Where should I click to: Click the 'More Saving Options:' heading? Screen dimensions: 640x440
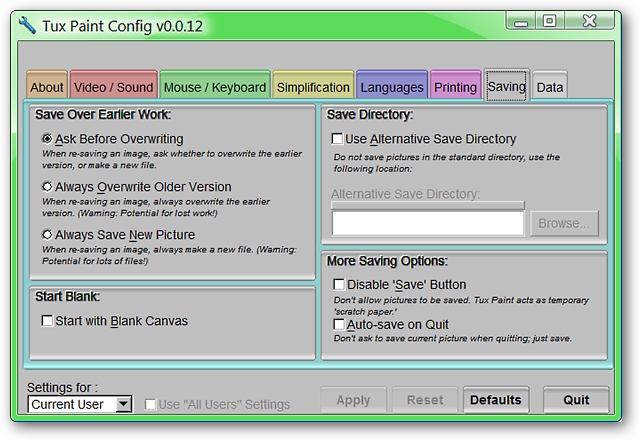[387, 261]
